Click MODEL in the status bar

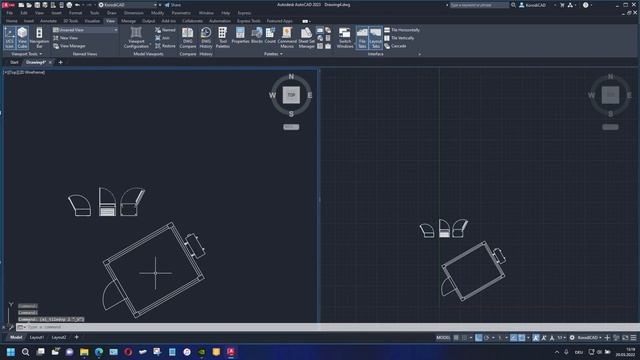point(443,338)
